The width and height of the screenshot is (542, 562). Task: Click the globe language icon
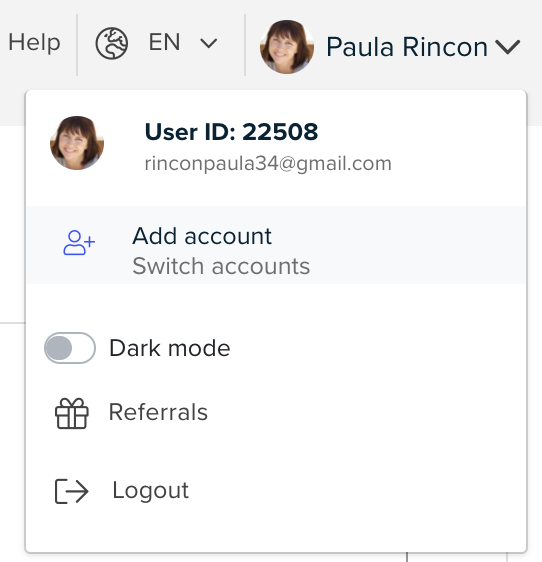click(111, 43)
